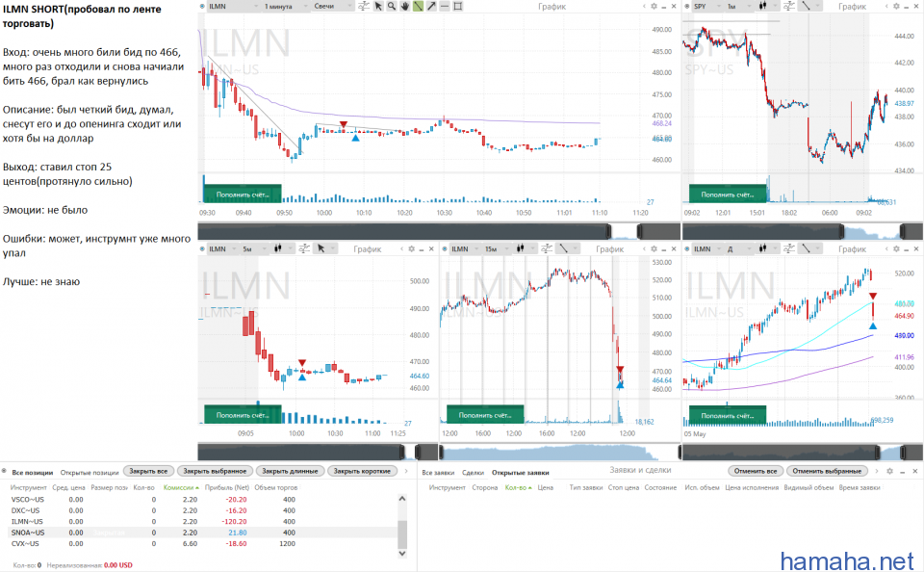This screenshot has height=572, width=924.
Task: Open the settings gear of the ILMN daily chart
Action: [x=896, y=248]
